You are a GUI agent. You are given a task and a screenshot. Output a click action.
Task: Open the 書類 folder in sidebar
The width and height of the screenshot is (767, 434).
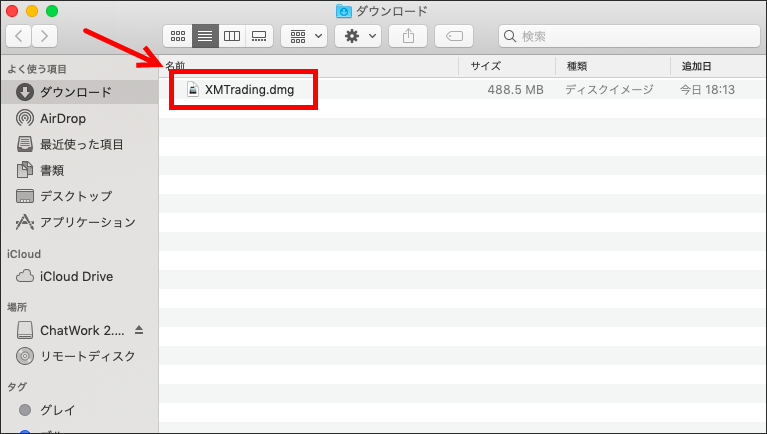coord(52,170)
